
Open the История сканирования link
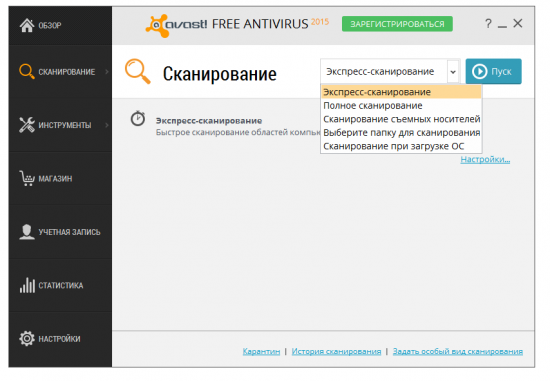pyautogui.click(x=336, y=351)
